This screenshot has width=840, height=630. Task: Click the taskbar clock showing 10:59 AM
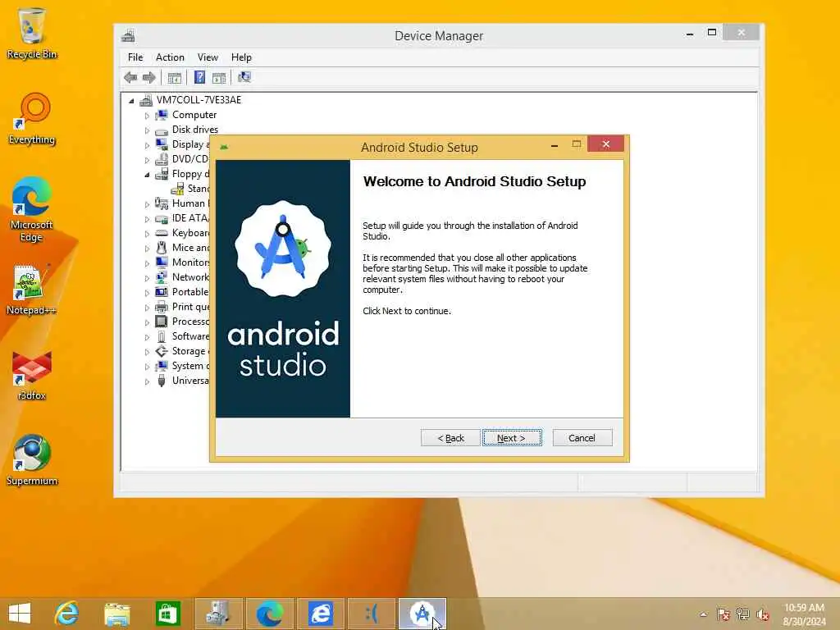pos(804,614)
